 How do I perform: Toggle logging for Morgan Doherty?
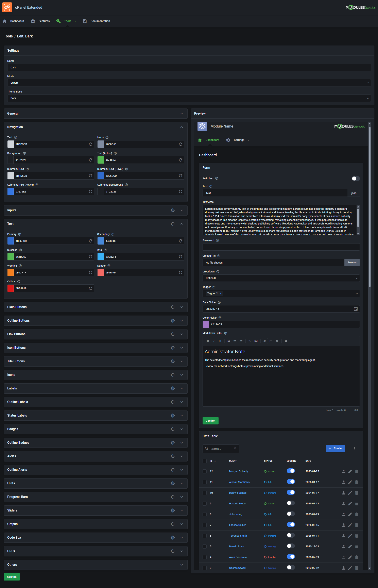[291, 471]
